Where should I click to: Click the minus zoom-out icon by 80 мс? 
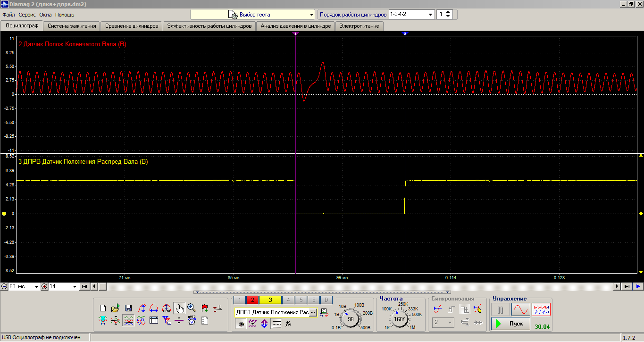4,286
